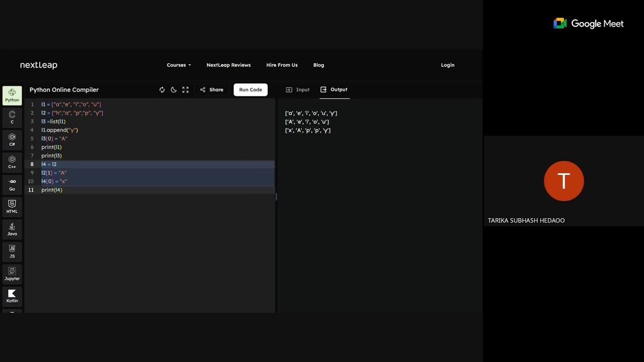This screenshot has width=644, height=362.
Task: Click line number 11 in gutter
Action: (x=31, y=190)
